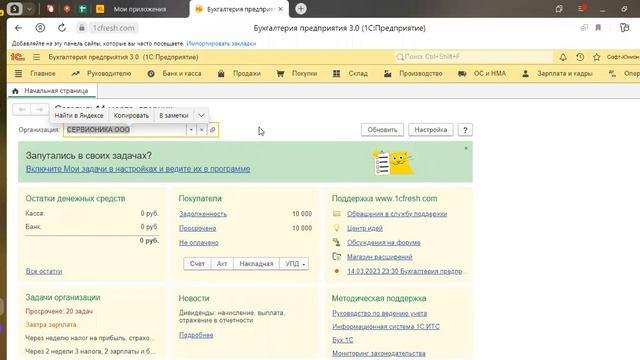Switch to Начальная страница tab
The height and width of the screenshot is (360, 640).
click(x=52, y=91)
